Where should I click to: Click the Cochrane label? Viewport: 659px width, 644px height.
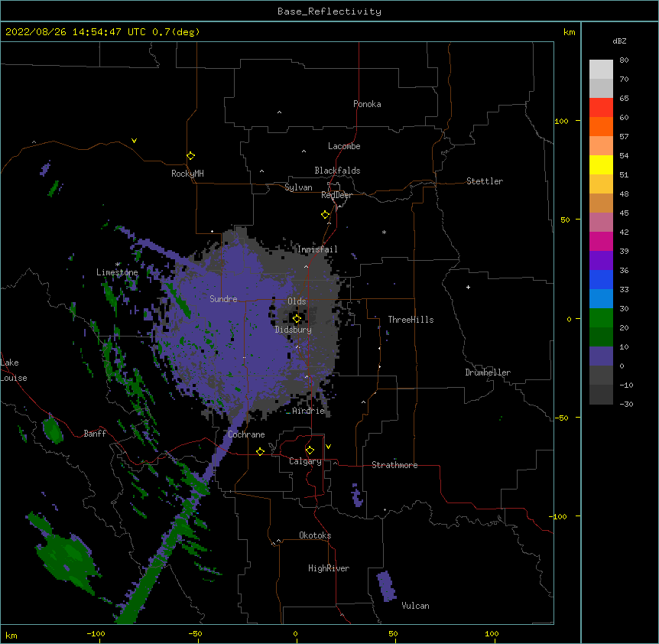tap(246, 434)
